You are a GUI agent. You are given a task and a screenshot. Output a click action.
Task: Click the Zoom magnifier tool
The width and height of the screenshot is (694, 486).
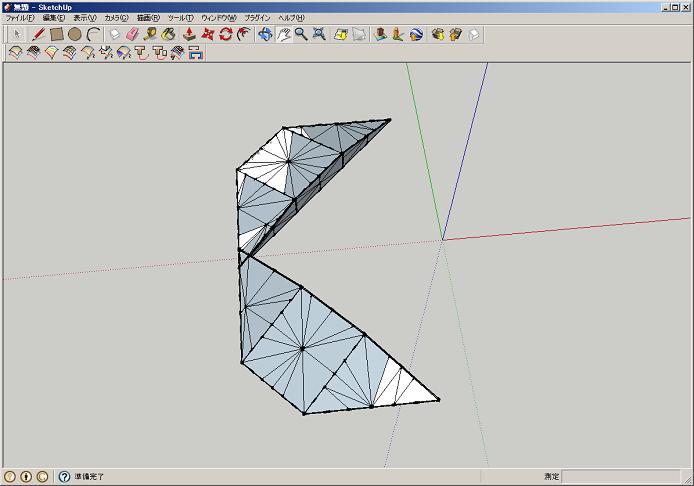pyautogui.click(x=300, y=34)
